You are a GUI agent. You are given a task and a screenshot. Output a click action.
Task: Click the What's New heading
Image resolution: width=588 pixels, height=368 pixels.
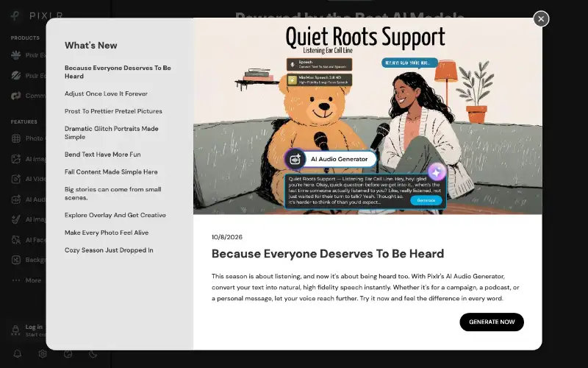[x=90, y=46]
